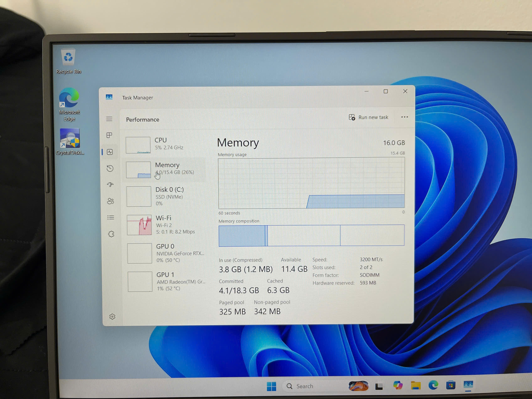Open the Windows Start menu button
Screen dimensions: 532x399
[x=272, y=386]
